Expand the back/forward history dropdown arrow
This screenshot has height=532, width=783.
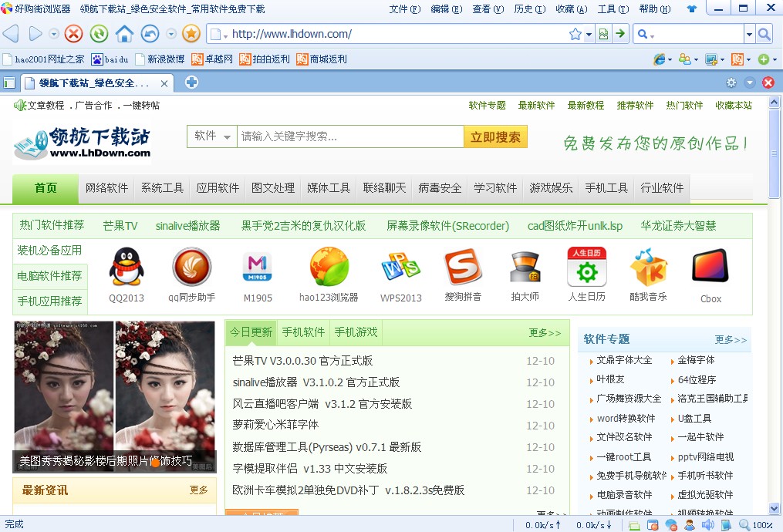coord(54,34)
